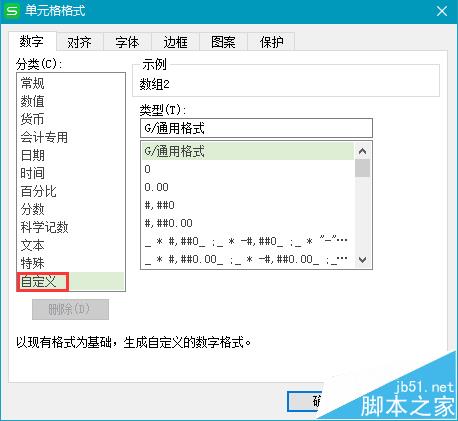The image size is (458, 421).
Task: Click the type list scroll down arrow
Action: click(x=362, y=259)
